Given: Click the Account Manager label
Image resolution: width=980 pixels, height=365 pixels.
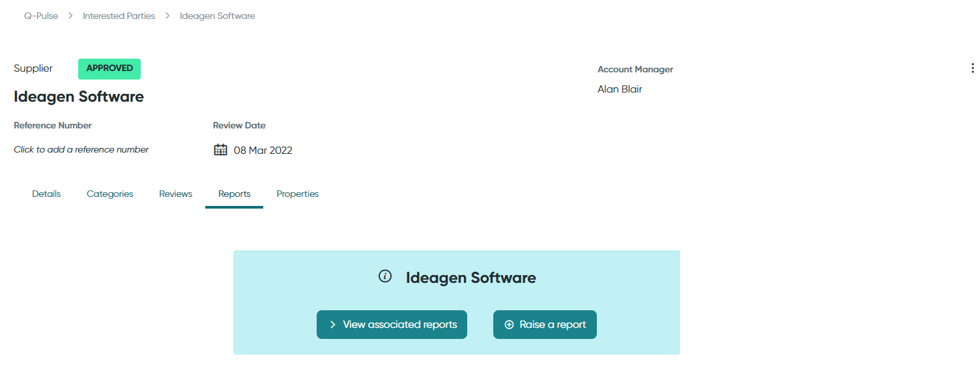Looking at the screenshot, I should tap(635, 69).
